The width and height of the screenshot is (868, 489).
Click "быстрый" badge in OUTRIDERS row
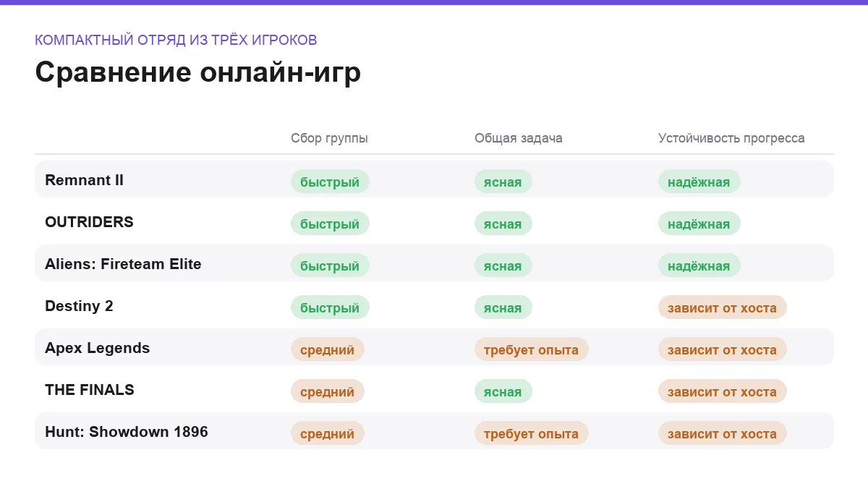(x=330, y=224)
